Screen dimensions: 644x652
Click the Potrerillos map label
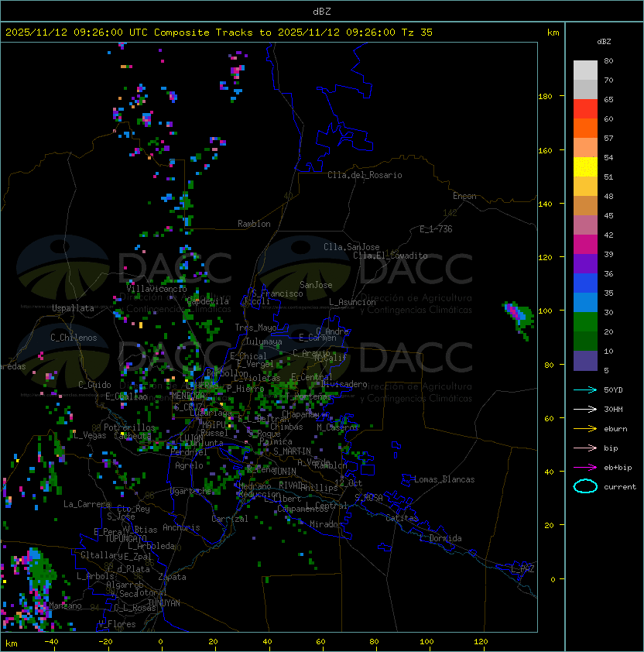point(129,427)
